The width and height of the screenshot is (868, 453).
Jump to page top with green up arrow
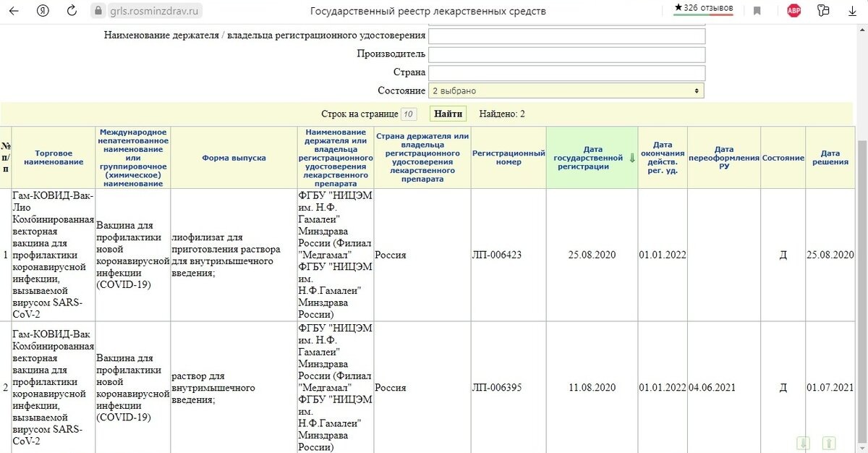coord(830,443)
